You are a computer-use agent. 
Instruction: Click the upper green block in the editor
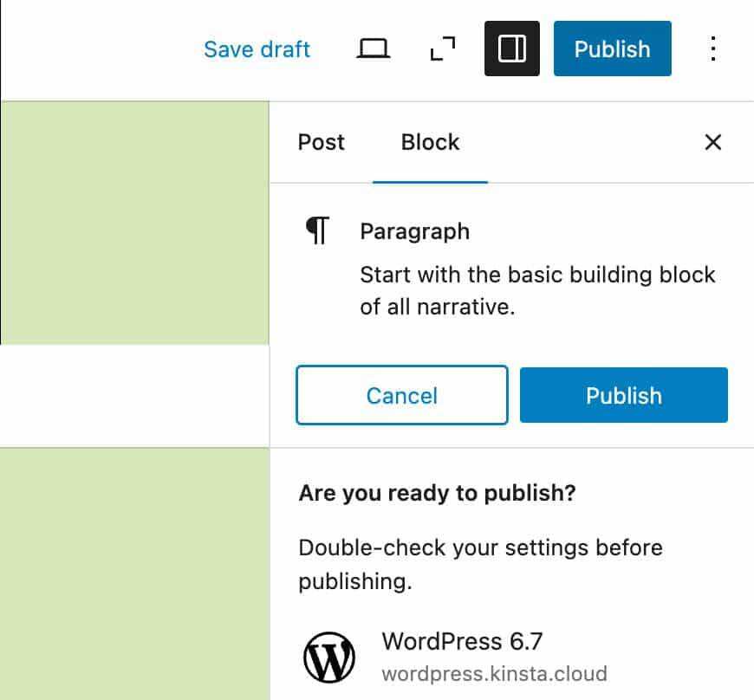[x=134, y=222]
